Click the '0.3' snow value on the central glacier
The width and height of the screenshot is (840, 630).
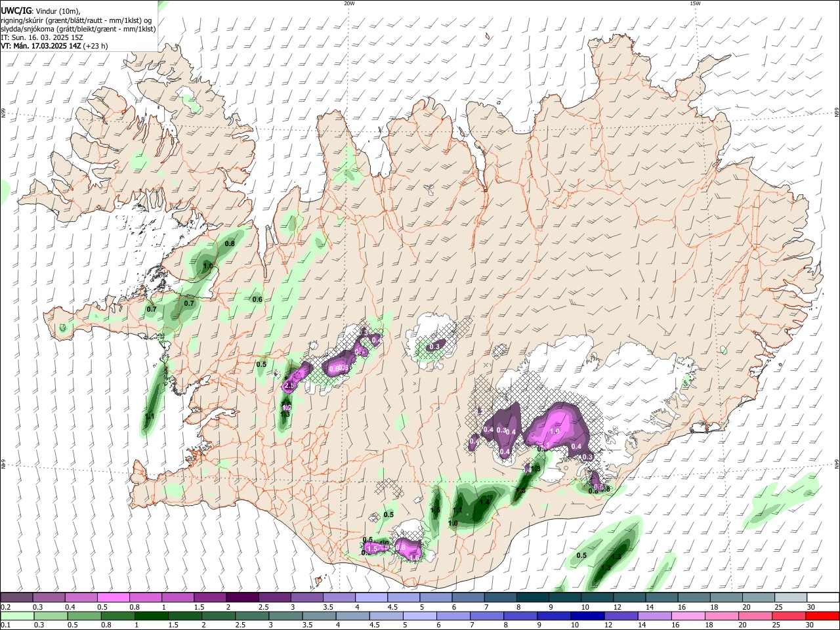click(434, 346)
